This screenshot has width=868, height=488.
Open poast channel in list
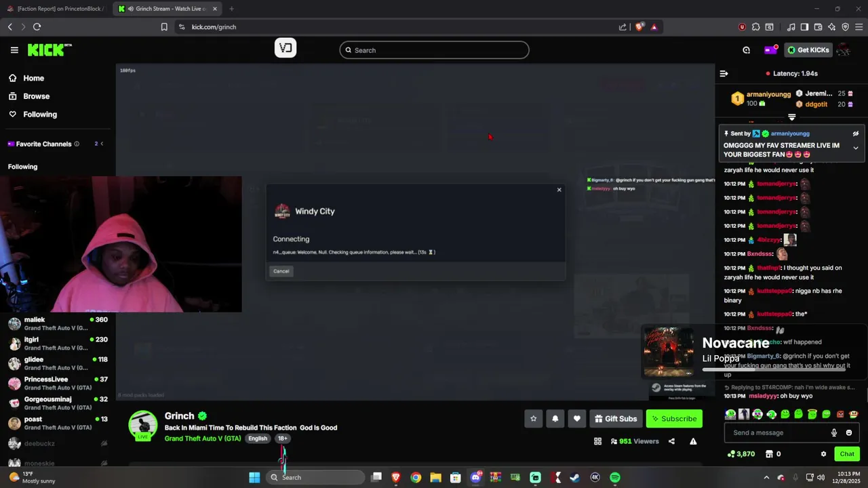click(x=58, y=423)
